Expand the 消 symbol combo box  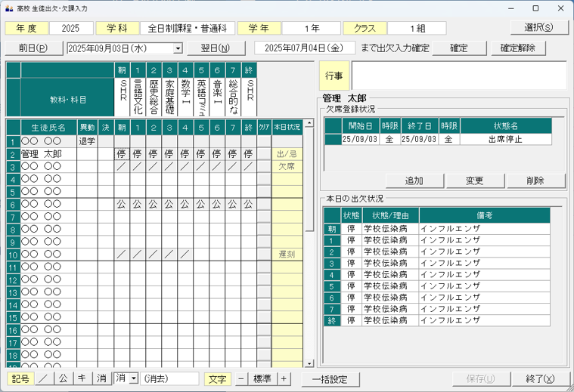(x=134, y=378)
